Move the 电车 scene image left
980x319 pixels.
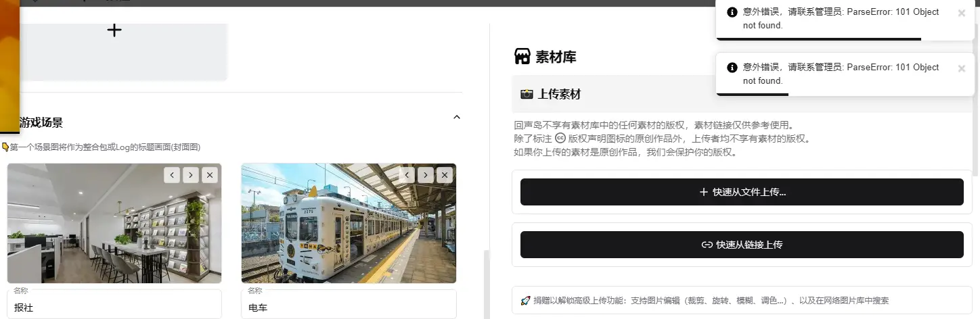[407, 175]
